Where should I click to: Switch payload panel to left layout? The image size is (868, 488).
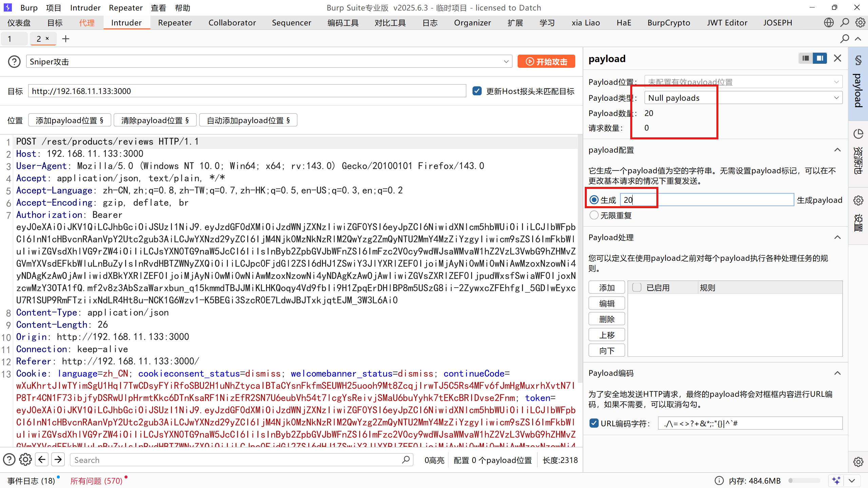pos(806,58)
